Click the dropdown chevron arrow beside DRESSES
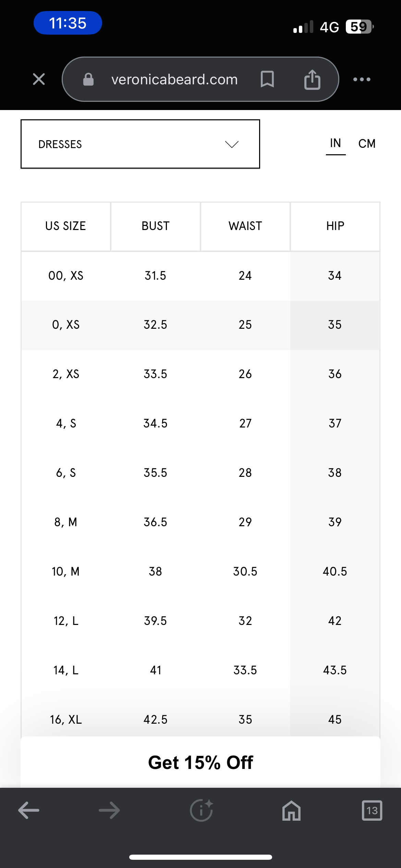Screen dimensions: 401x868 tap(232, 144)
